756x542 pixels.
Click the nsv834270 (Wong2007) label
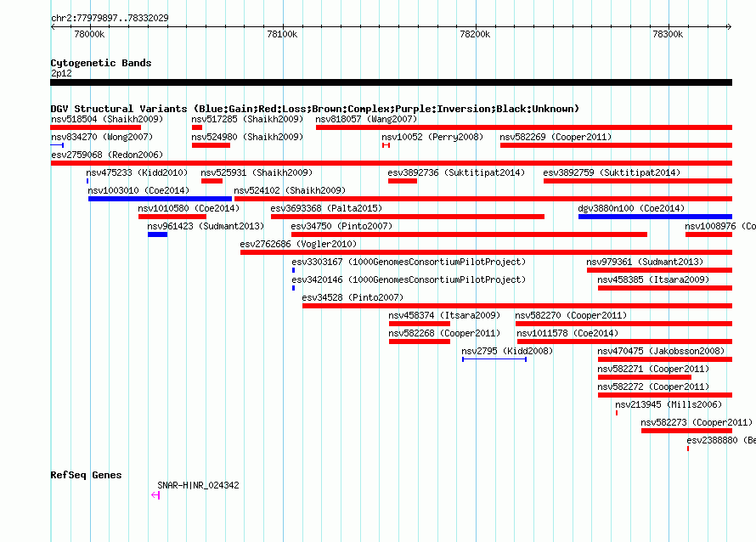tap(102, 137)
